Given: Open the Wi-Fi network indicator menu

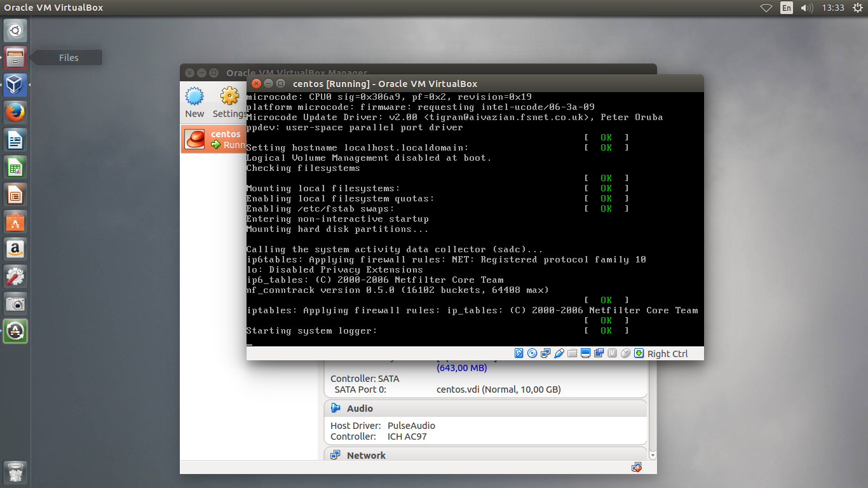Looking at the screenshot, I should click(x=766, y=8).
